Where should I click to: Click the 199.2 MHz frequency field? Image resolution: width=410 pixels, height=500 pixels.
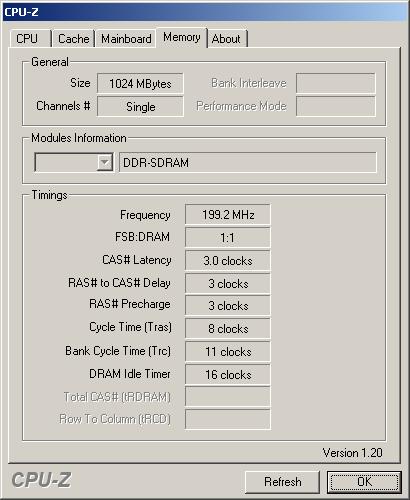(228, 215)
